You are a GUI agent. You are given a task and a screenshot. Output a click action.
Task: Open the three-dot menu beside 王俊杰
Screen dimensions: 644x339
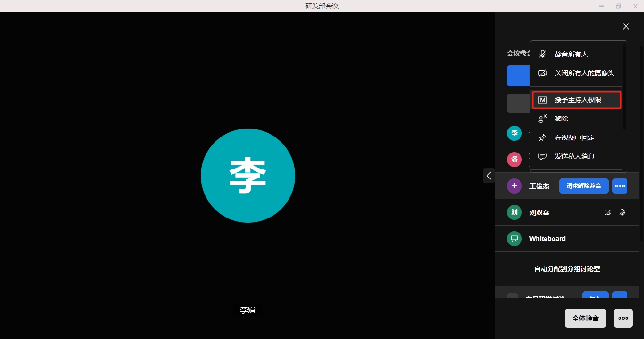(x=620, y=186)
